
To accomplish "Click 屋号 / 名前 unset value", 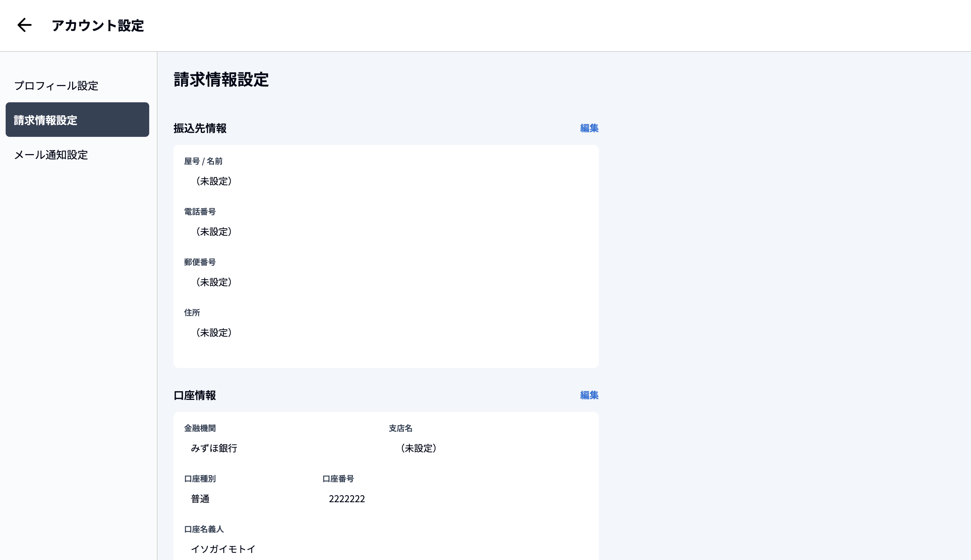I will [x=214, y=181].
